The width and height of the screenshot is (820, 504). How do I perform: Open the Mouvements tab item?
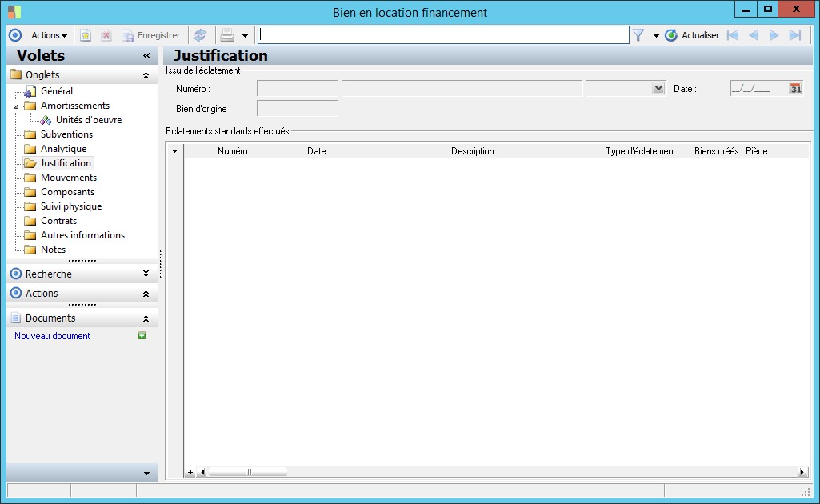tap(69, 178)
